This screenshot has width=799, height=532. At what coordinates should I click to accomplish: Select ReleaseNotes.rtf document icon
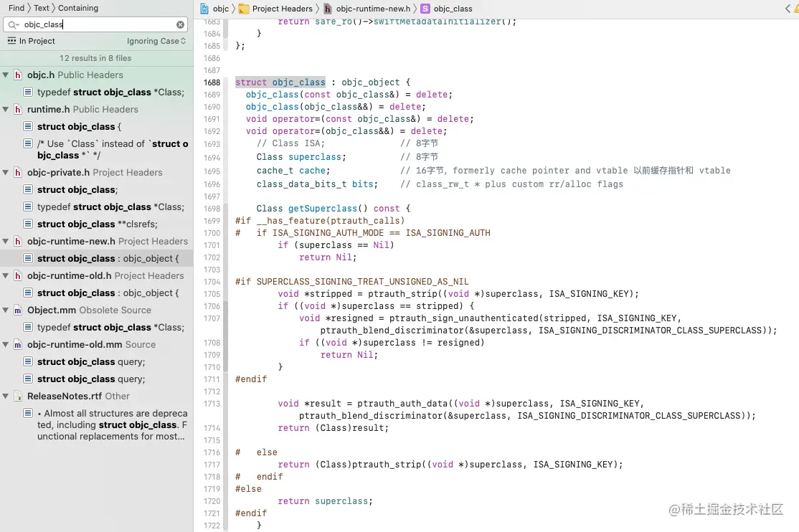point(18,396)
